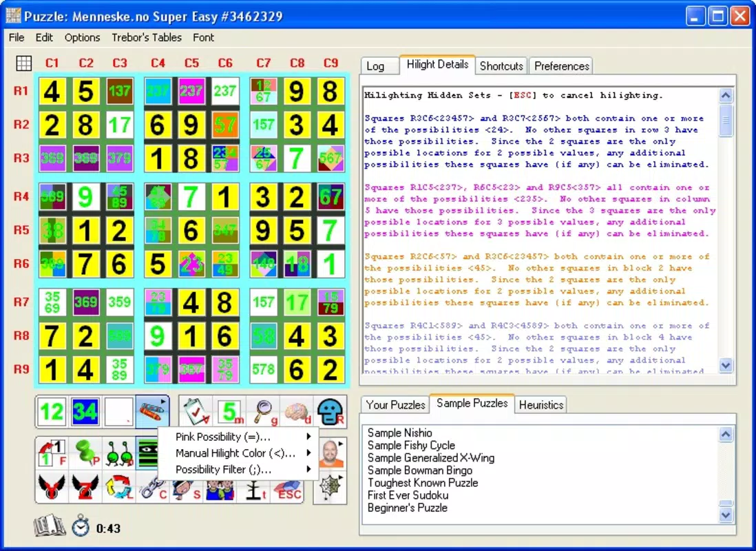Viewport: 756px width, 551px height.
Task: Click the R7 row header
Action: coord(21,302)
